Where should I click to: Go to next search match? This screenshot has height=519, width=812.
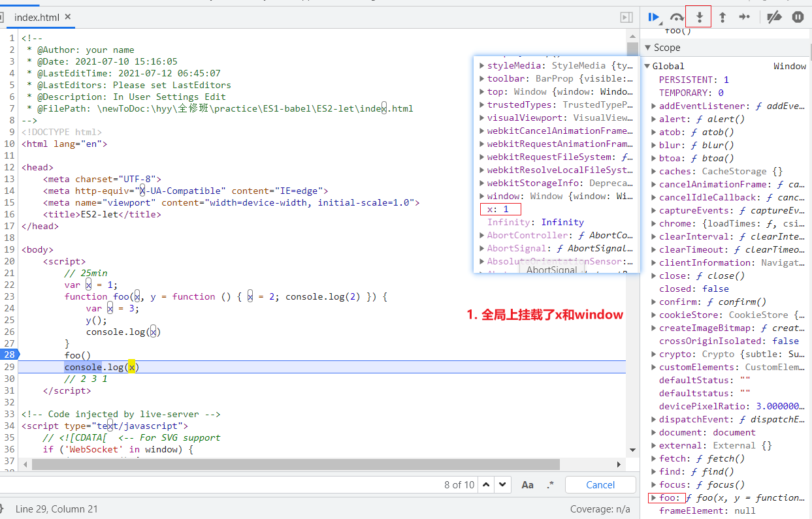pyautogui.click(x=502, y=485)
